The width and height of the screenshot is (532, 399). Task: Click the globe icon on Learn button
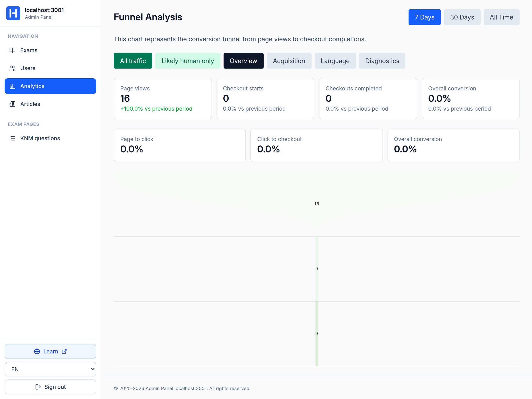pos(37,351)
